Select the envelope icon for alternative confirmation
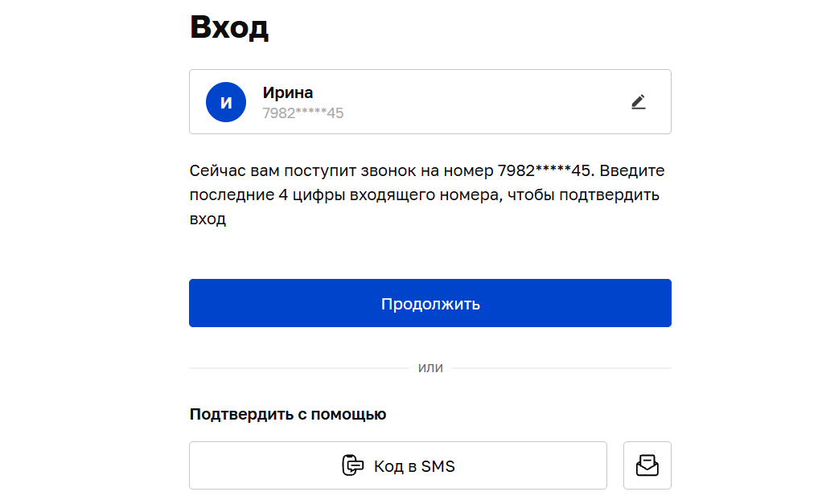Image resolution: width=822 pixels, height=504 pixels. tap(647, 465)
